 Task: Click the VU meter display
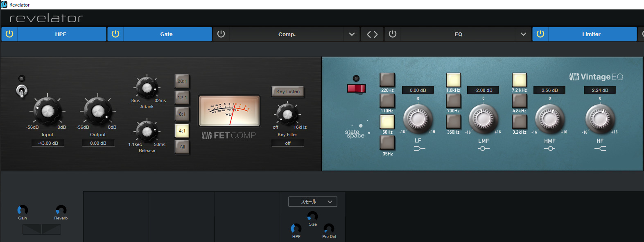point(229,111)
